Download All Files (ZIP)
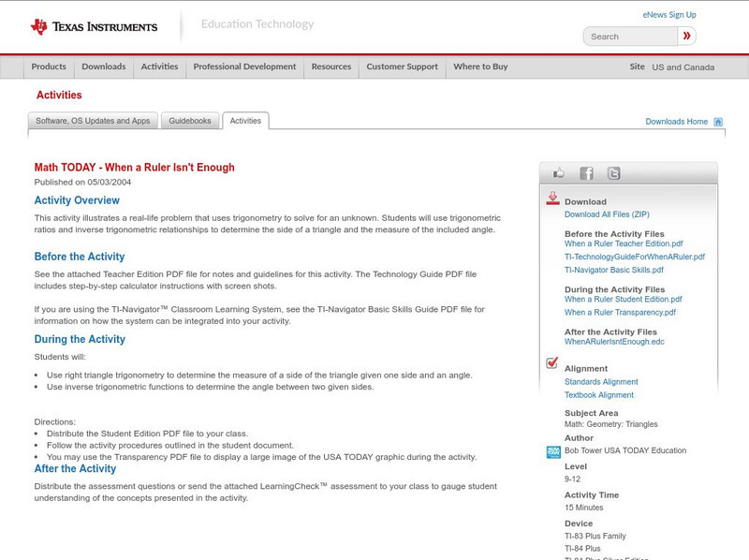 (607, 214)
